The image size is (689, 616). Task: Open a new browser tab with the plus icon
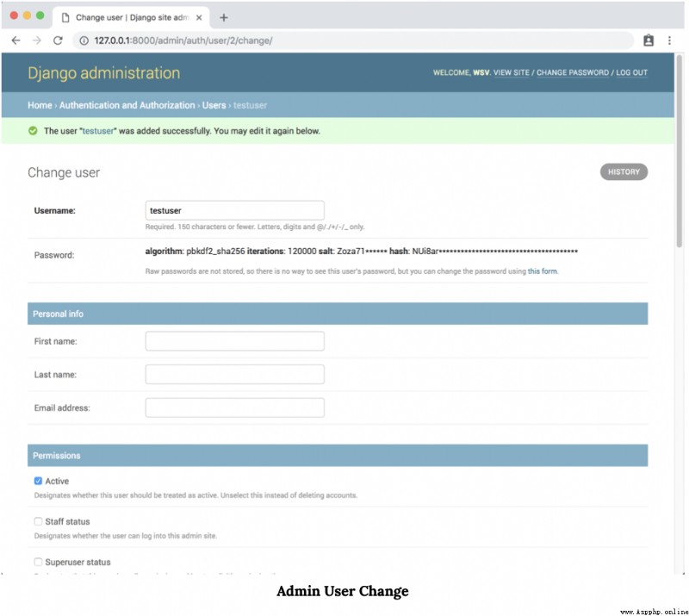pyautogui.click(x=224, y=17)
